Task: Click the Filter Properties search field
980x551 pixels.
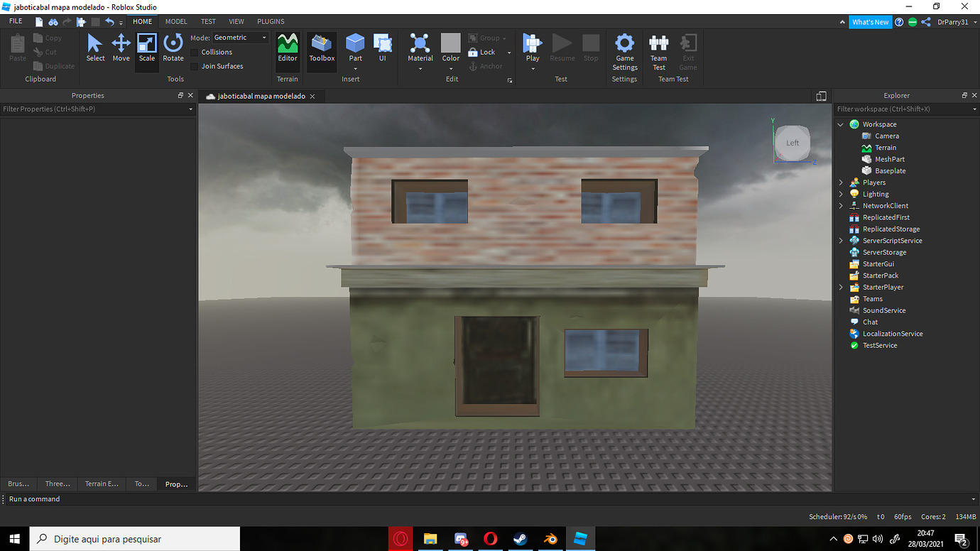Action: click(97, 109)
